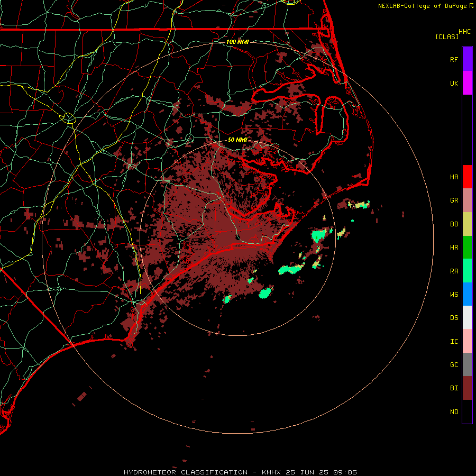
Task: Click the GC legend label
Action: (454, 364)
